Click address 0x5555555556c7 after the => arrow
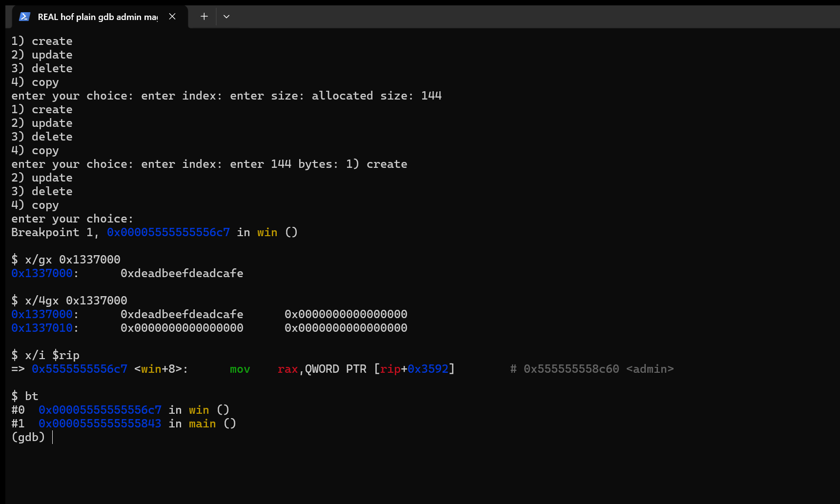840x504 pixels. click(80, 369)
